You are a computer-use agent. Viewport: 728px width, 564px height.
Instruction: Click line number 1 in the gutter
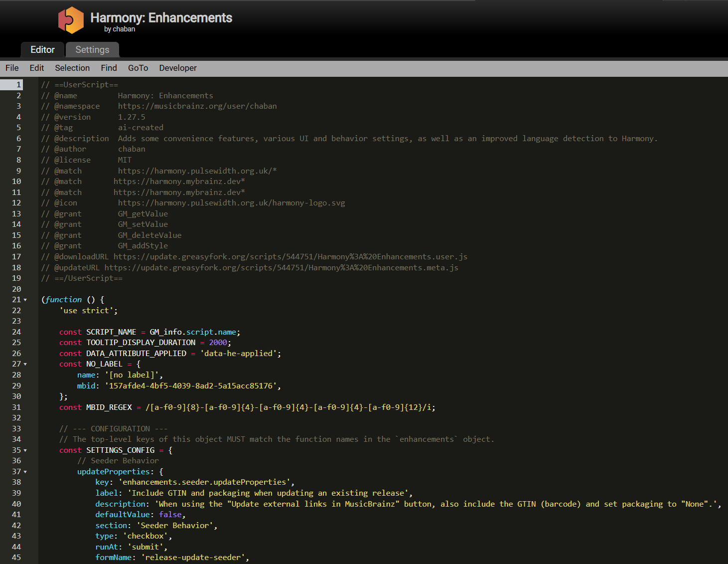[19, 85]
